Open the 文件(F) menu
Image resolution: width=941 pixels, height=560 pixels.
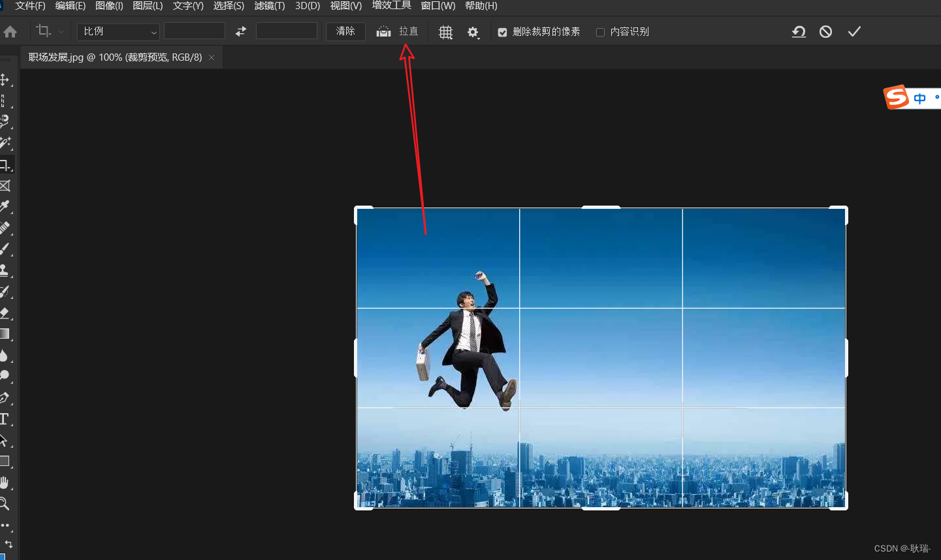click(31, 6)
